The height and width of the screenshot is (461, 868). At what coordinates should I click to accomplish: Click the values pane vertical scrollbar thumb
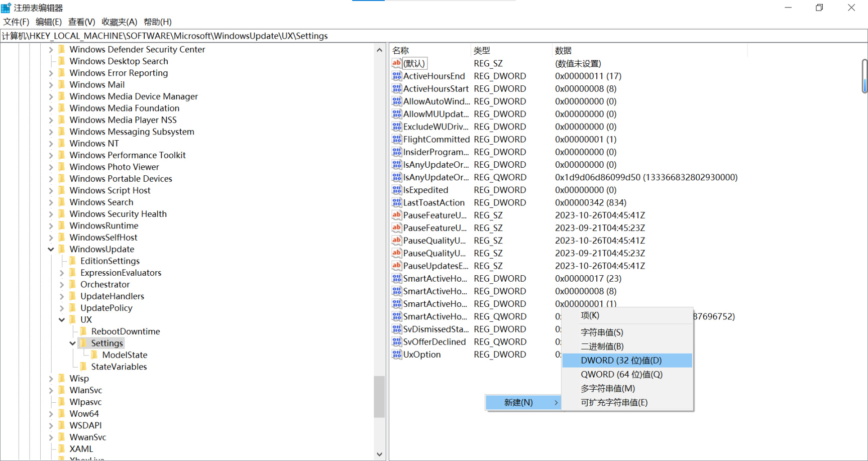click(864, 76)
